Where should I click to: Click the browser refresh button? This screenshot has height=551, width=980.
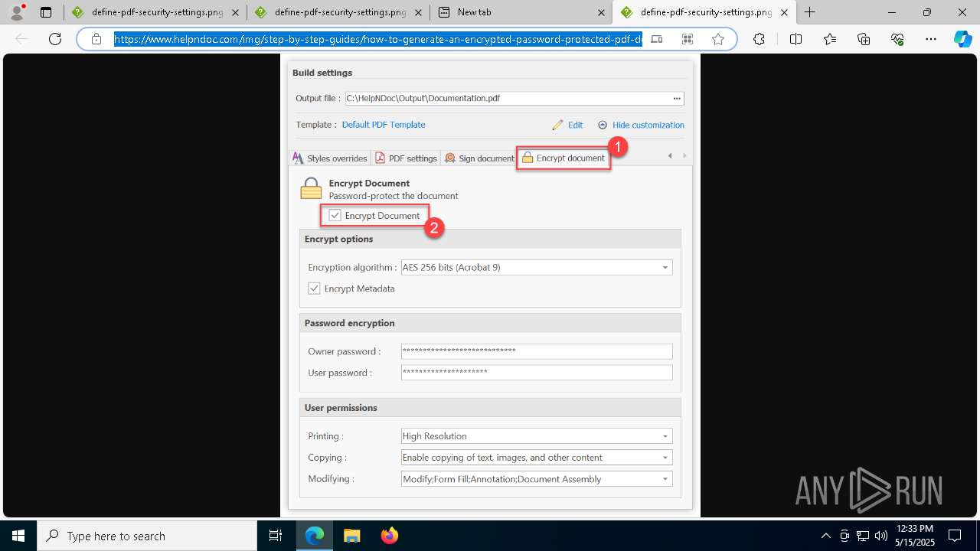tap(55, 39)
